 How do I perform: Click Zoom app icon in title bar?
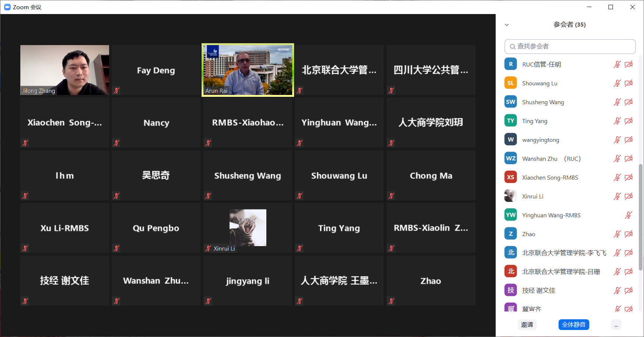(7, 7)
